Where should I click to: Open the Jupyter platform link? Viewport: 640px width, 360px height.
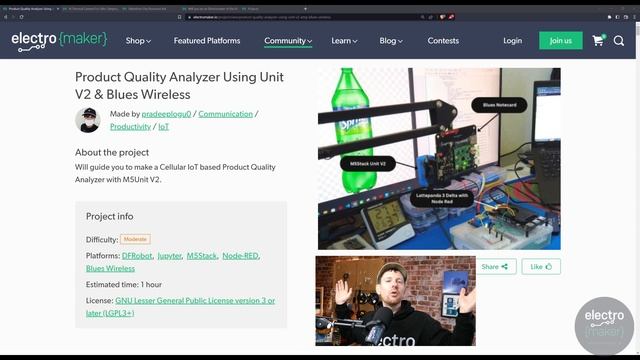coord(170,256)
